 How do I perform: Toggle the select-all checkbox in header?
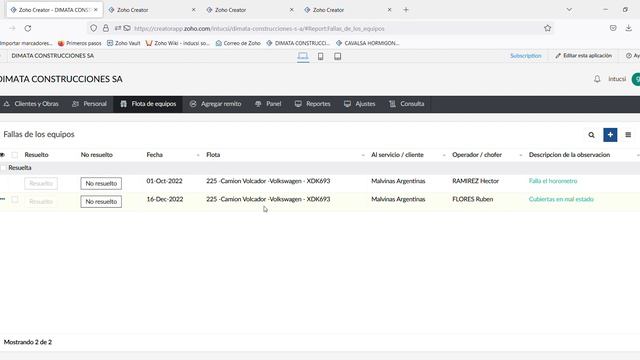point(15,155)
